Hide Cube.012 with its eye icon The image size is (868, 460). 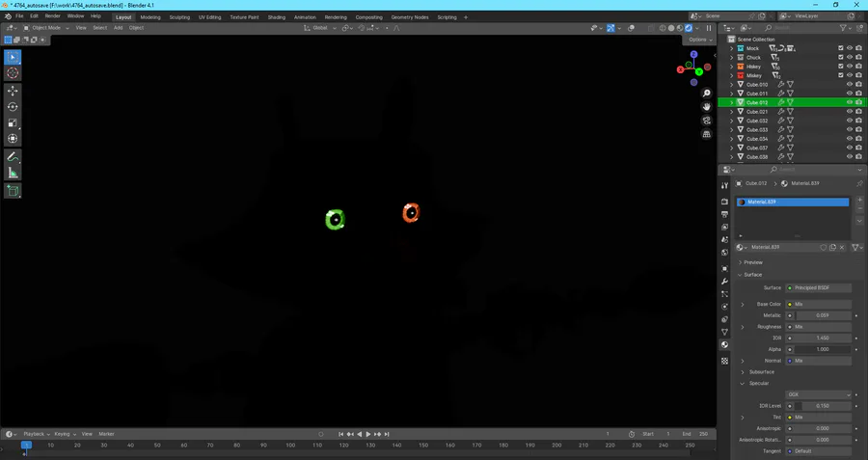[850, 102]
